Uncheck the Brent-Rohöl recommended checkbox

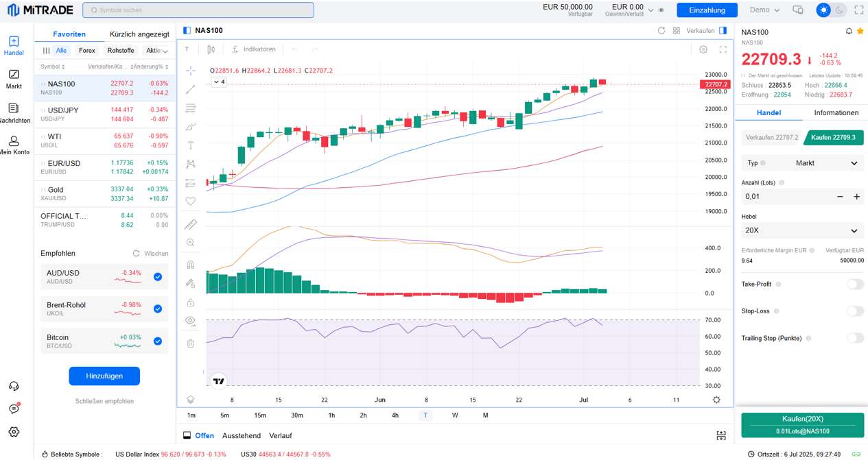click(x=158, y=308)
